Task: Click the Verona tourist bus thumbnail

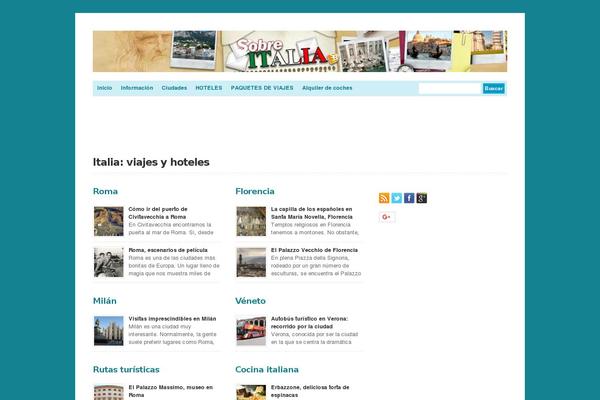Action: click(251, 331)
